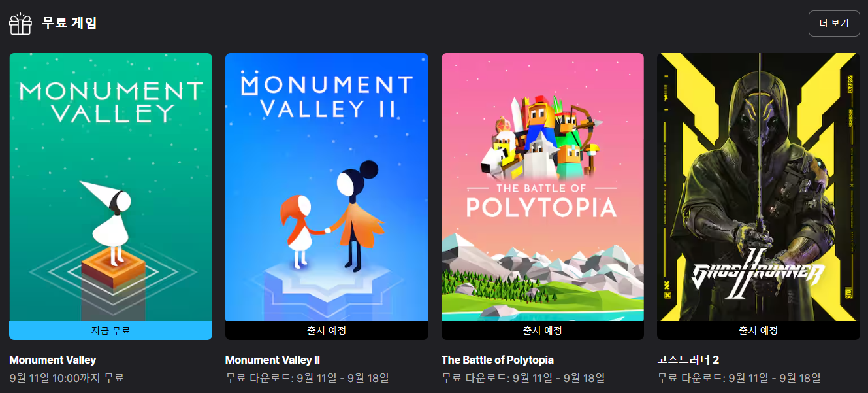Open the Monument Valley cover art
Screen dimensions: 868x393
111,187
